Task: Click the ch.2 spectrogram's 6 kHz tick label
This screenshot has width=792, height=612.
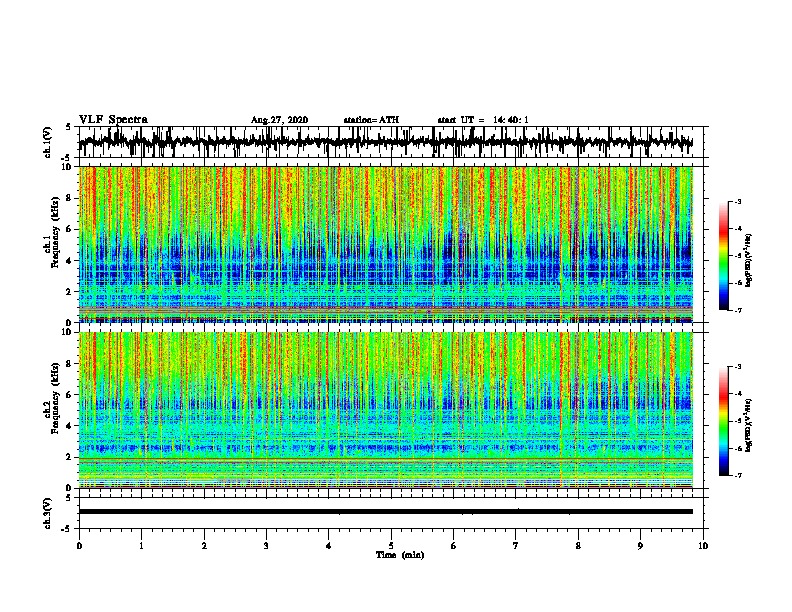Action: (70, 395)
